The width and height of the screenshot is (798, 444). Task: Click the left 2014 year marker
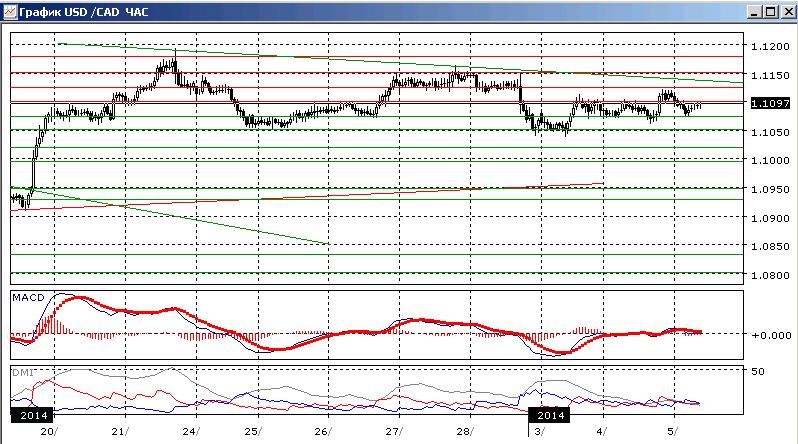click(x=32, y=415)
